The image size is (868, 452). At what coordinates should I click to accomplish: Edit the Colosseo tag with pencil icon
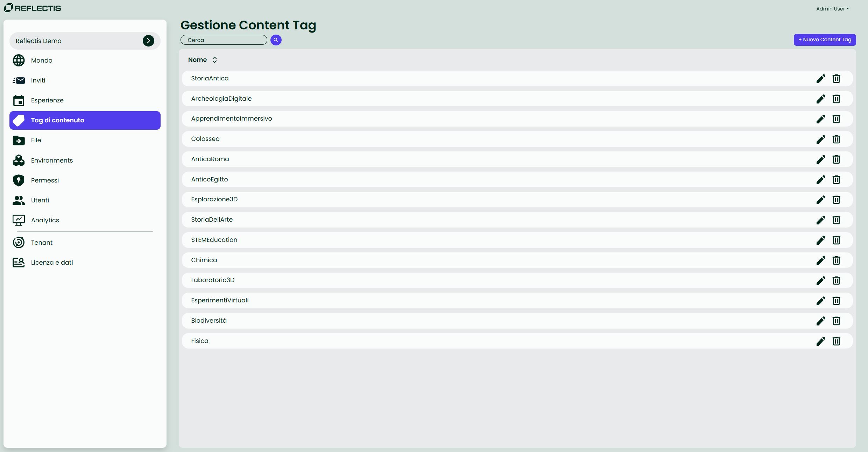click(821, 139)
